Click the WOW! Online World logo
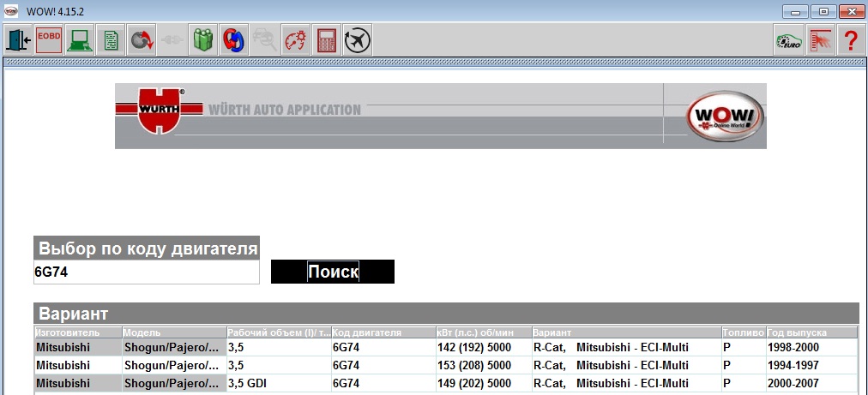Viewport: 868px width, 395px height. [725, 117]
